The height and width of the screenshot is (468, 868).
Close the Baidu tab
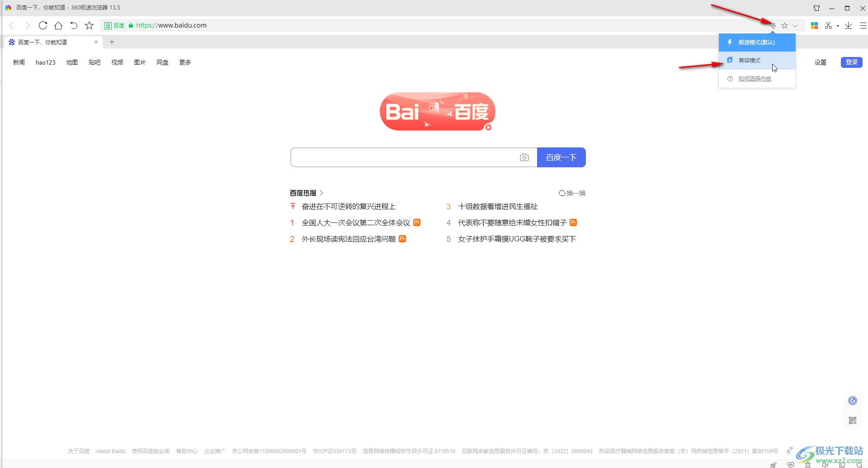96,42
